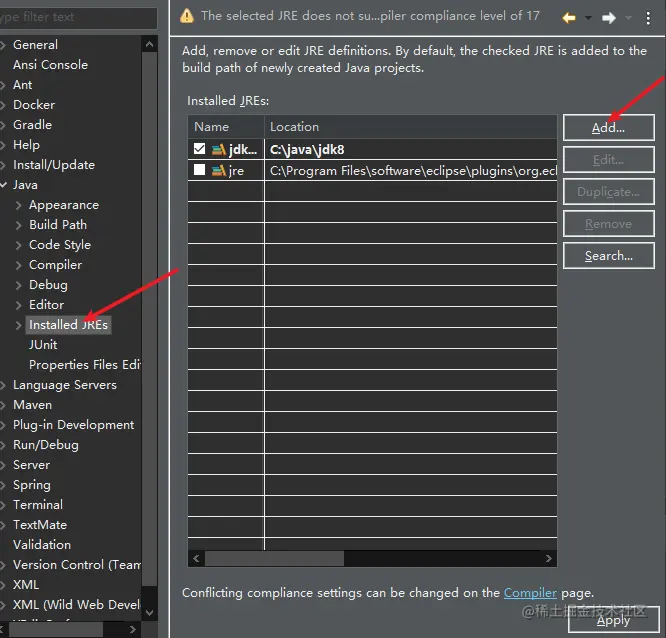Select Help preference category

tap(26, 145)
